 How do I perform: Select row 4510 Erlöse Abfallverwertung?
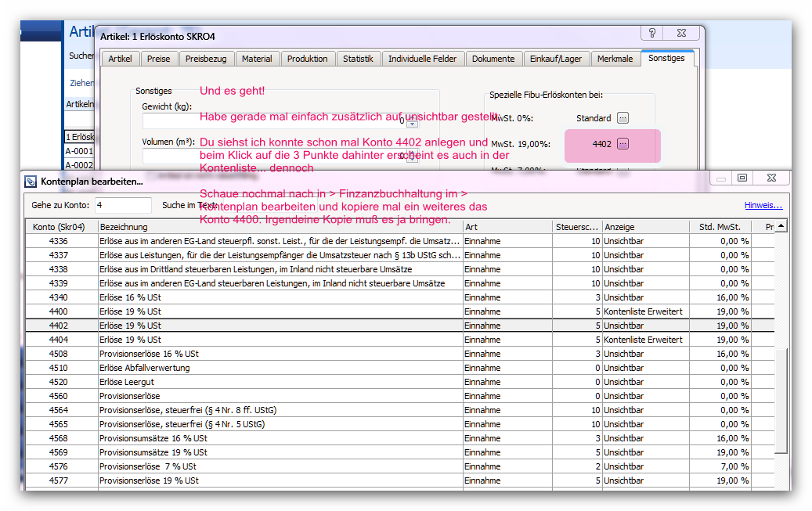pyautogui.click(x=400, y=368)
